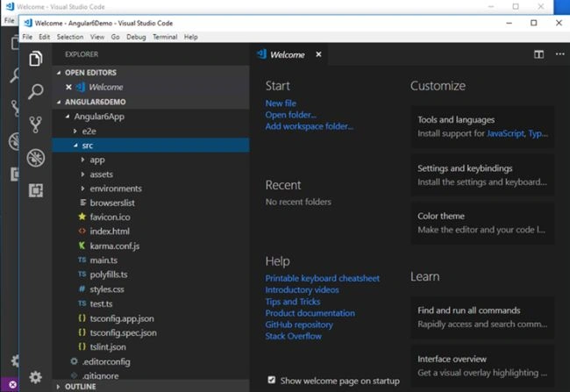Click braces icon beside tsconfig.spec.json
570x392 pixels.
pyautogui.click(x=82, y=332)
